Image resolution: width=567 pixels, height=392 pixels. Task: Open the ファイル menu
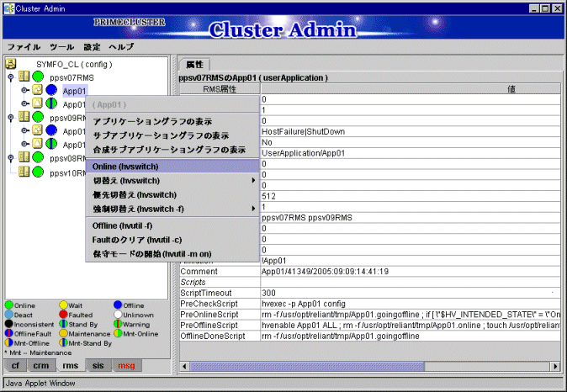[24, 46]
